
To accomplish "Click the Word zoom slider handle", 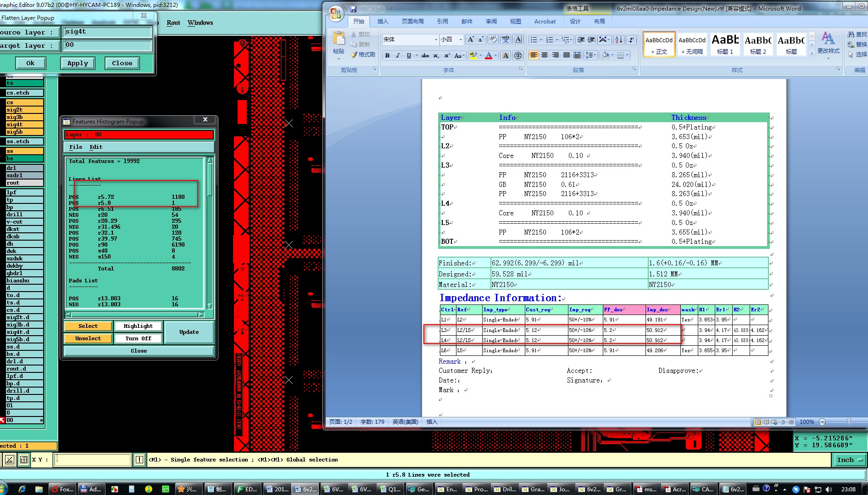I will click(849, 422).
